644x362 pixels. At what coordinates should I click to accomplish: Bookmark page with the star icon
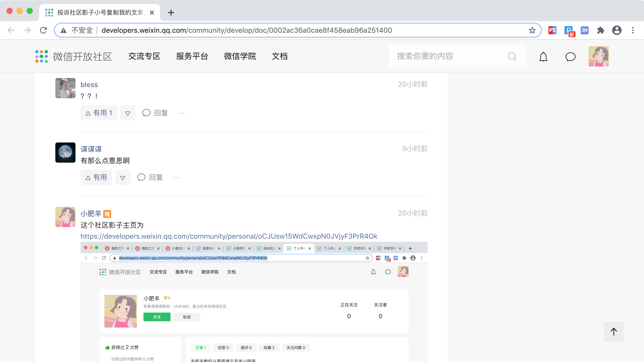[x=532, y=30]
